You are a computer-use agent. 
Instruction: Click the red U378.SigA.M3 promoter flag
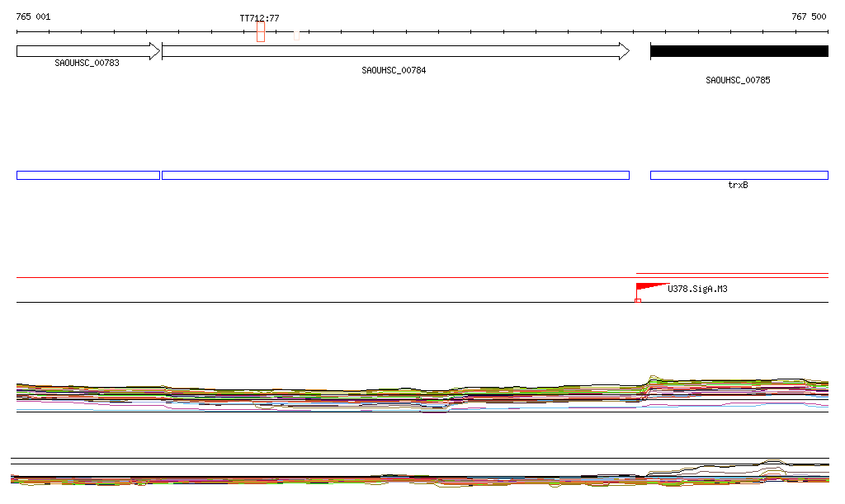coord(649,287)
